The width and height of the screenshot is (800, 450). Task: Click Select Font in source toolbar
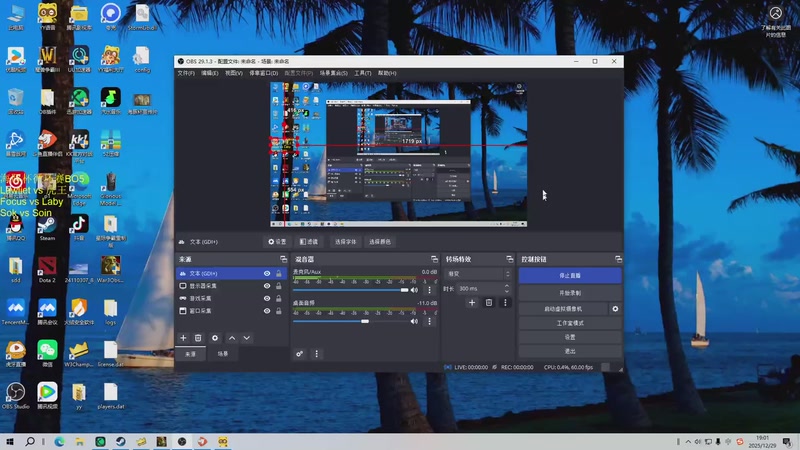point(345,242)
